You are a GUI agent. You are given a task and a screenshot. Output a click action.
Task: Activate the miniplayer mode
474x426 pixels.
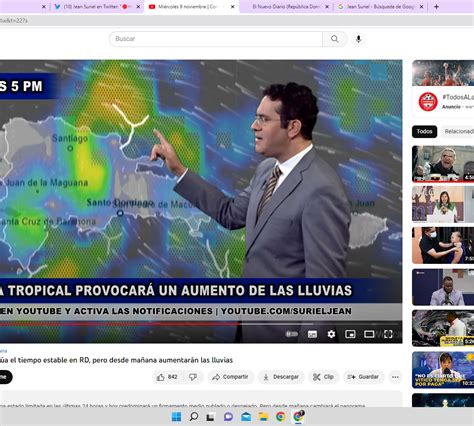pyautogui.click(x=350, y=334)
